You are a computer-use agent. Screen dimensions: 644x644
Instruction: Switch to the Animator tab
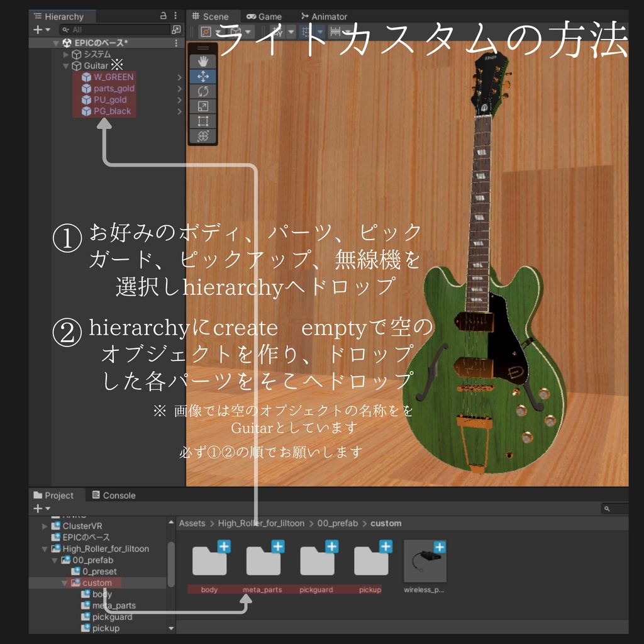tap(324, 16)
